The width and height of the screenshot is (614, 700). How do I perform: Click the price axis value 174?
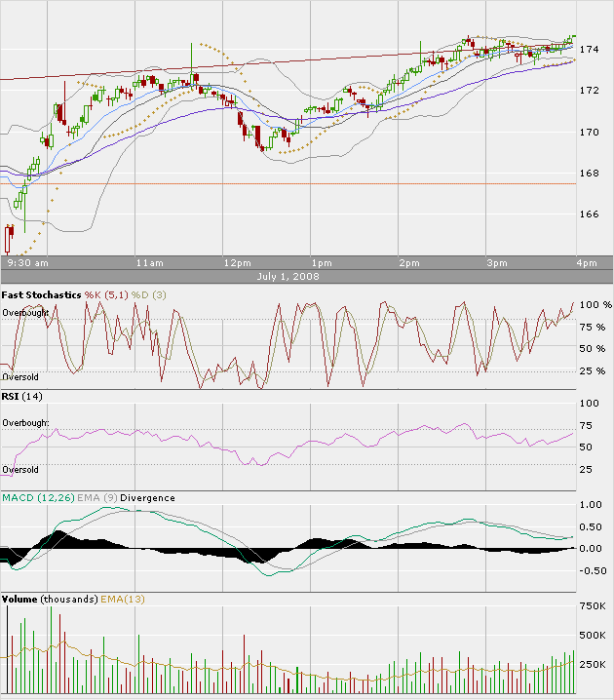tap(589, 50)
